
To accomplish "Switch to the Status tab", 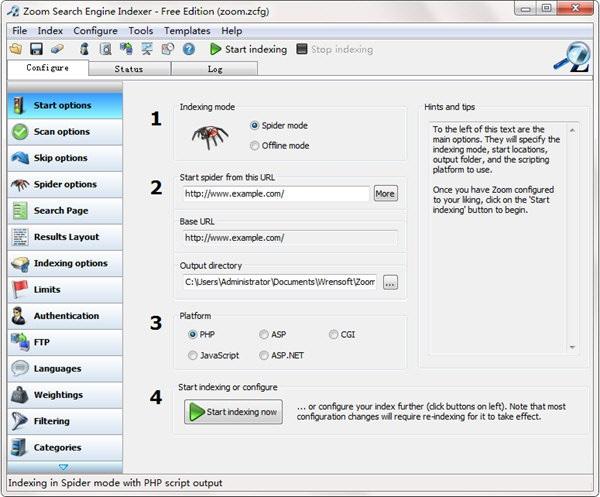I will pos(129,69).
